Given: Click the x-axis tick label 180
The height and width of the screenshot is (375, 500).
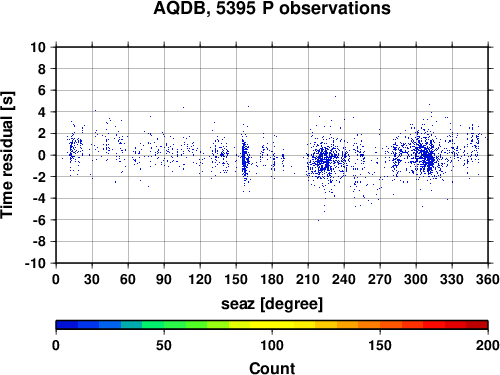Looking at the screenshot, I should (272, 279).
